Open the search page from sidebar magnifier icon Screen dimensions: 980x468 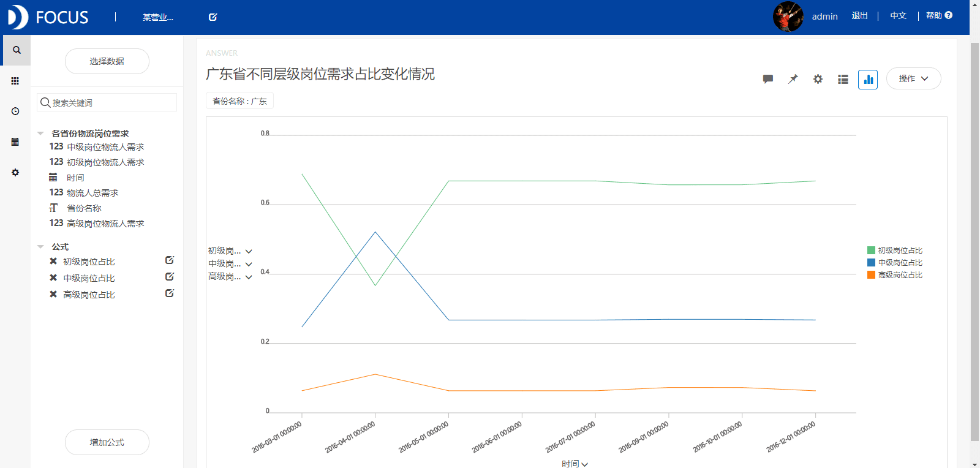(17, 50)
